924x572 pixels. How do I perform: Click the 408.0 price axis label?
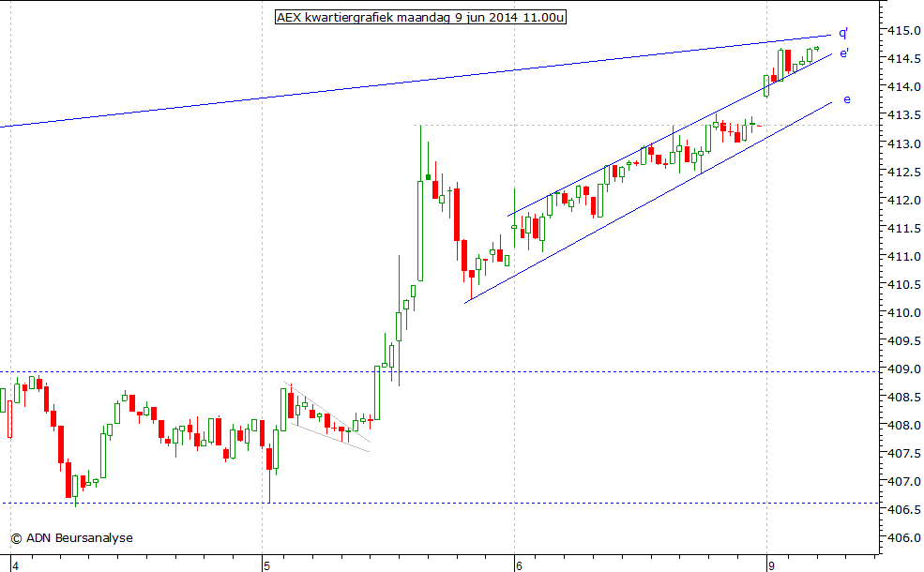[x=904, y=426]
